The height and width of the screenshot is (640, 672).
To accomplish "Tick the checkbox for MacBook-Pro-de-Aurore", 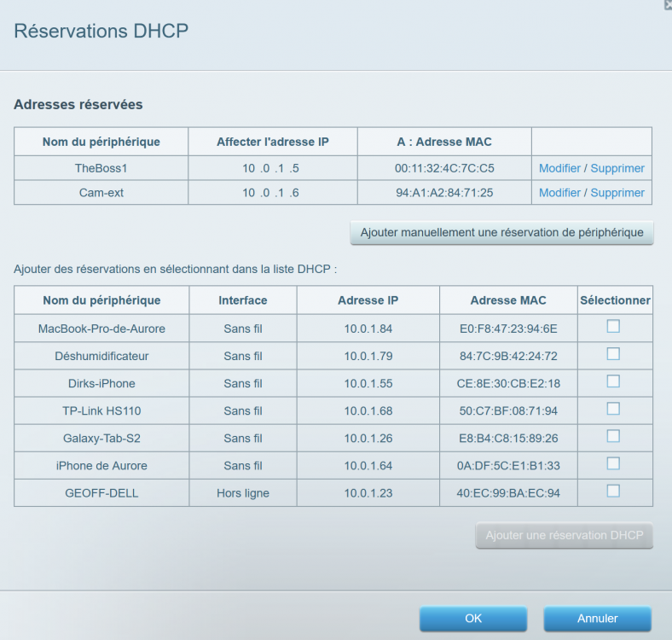I will (x=613, y=327).
